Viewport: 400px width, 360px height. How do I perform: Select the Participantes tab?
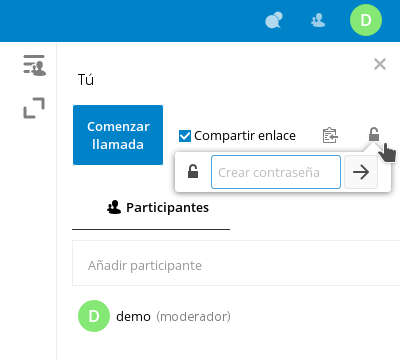(x=151, y=208)
